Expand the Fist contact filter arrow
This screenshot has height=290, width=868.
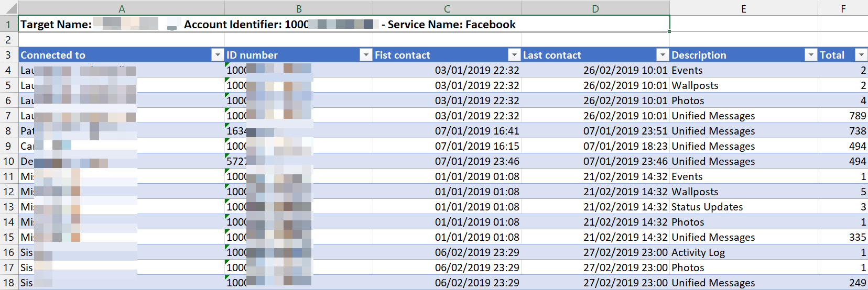pos(514,55)
